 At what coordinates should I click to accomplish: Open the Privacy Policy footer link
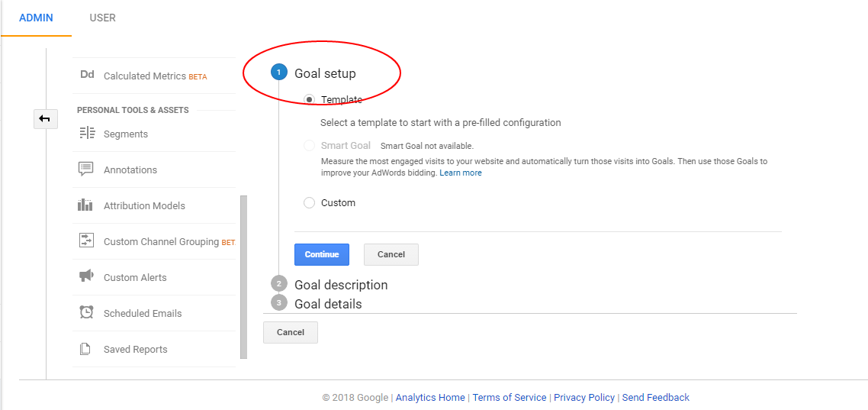(x=583, y=397)
